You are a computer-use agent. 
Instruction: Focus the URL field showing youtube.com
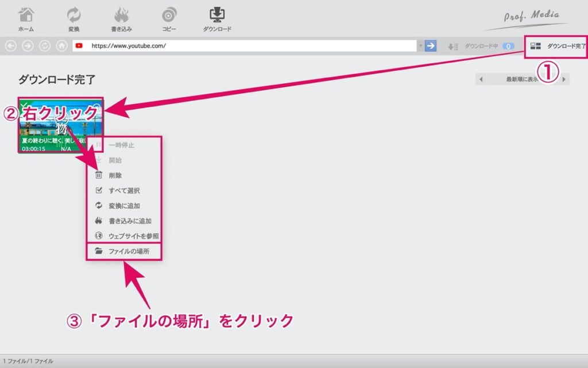pos(245,46)
